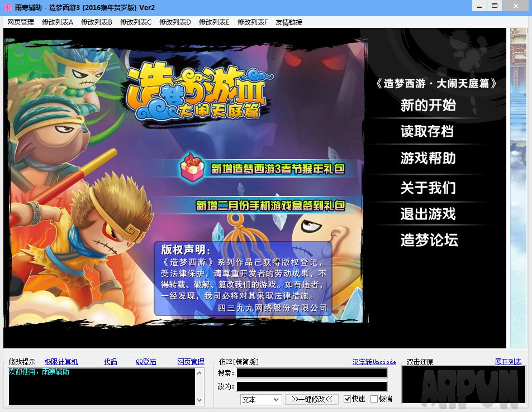Image resolution: width=532 pixels, height=412 pixels.
Task: Open 游戏帮助 game help
Action: point(428,158)
